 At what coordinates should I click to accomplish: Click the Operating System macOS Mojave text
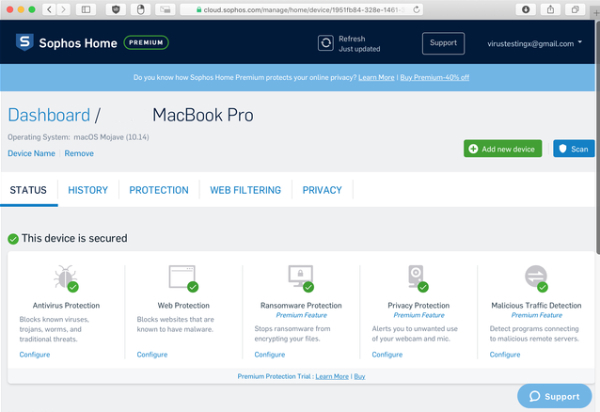(x=78, y=137)
